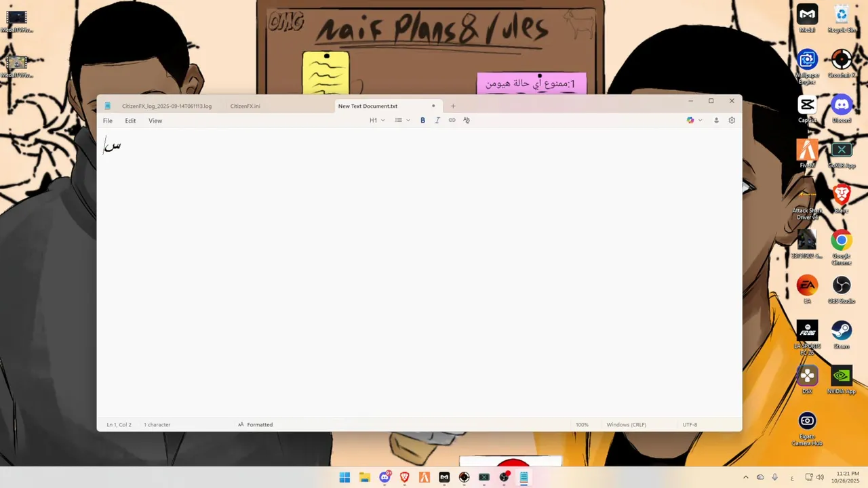Open the account profile icon in Notepad

click(716, 121)
